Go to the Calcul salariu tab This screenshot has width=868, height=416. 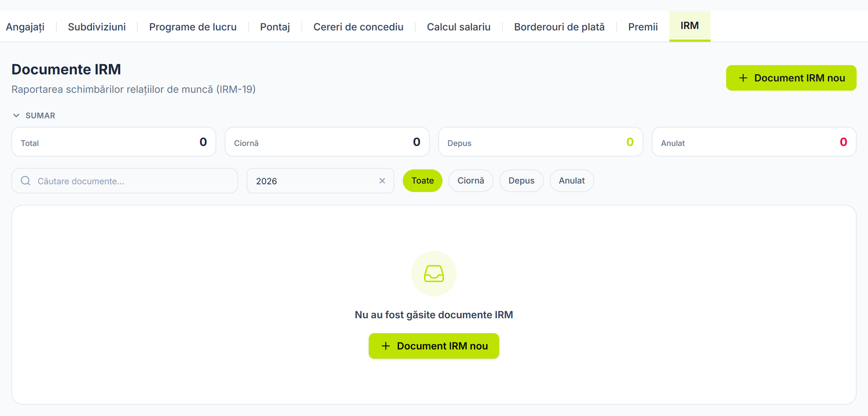pos(459,27)
